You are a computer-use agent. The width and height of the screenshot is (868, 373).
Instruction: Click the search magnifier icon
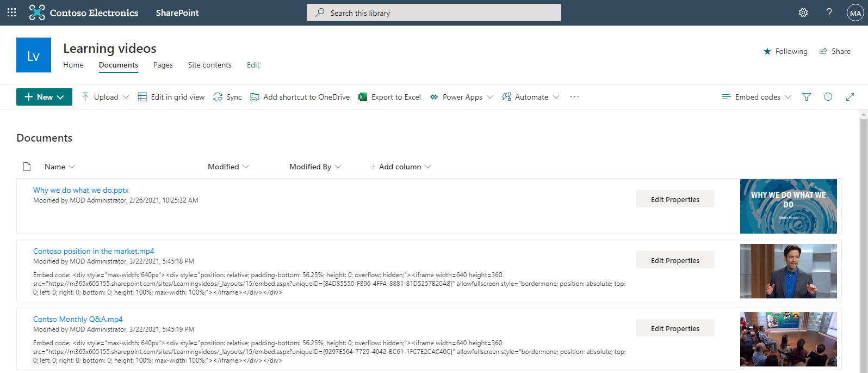coord(320,13)
